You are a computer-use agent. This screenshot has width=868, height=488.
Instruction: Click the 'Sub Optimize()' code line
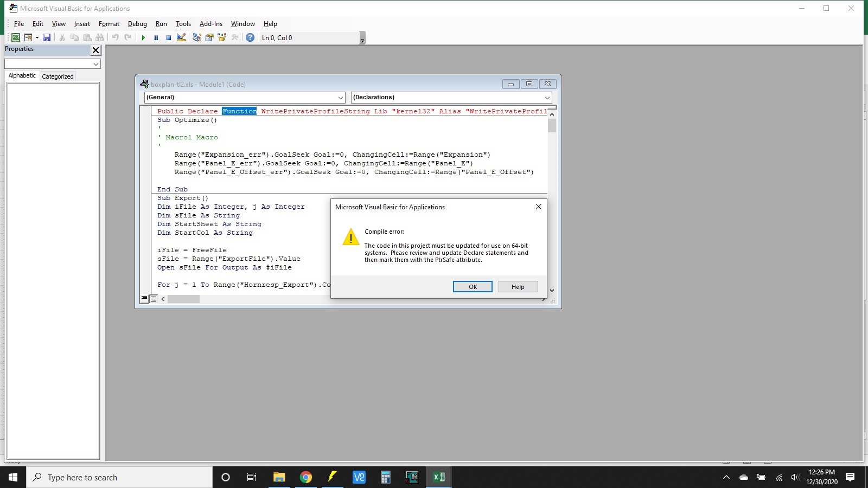pos(187,120)
